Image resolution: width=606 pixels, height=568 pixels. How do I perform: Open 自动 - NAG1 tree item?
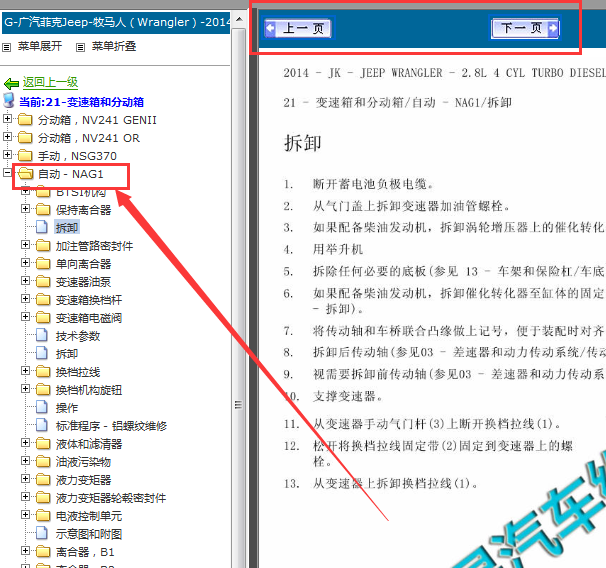71,174
